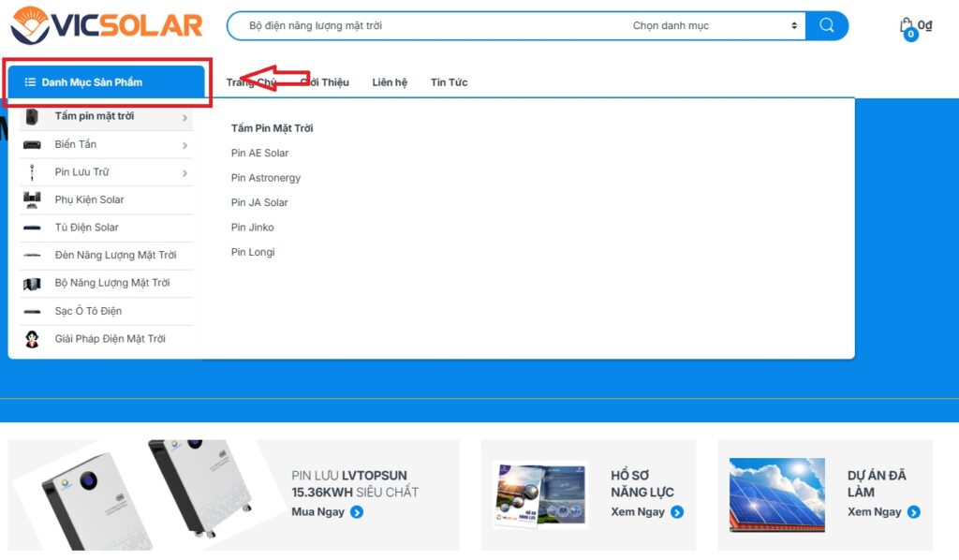The image size is (959, 560).
Task: Click the Pin Lưu Trữ category icon
Action: coord(32,172)
